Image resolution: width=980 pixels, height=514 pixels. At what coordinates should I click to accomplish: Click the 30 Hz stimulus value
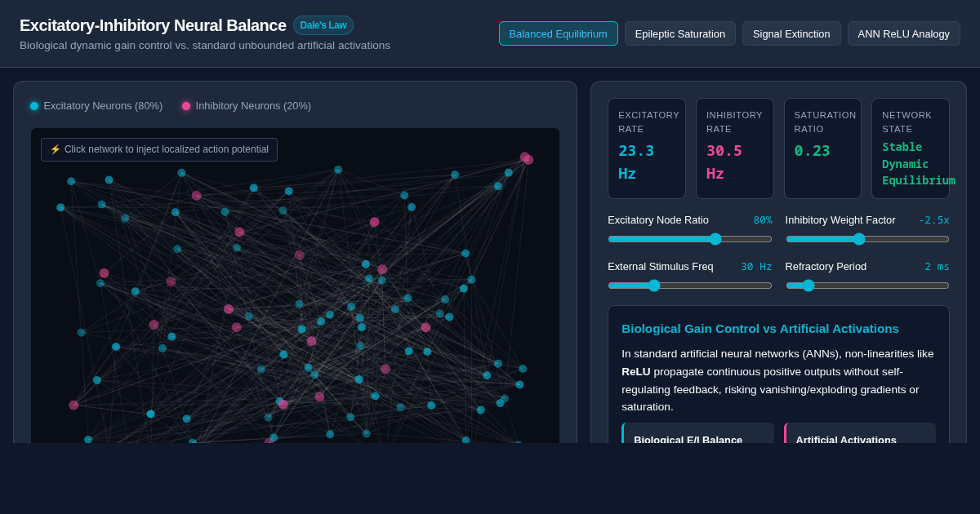pyautogui.click(x=756, y=267)
